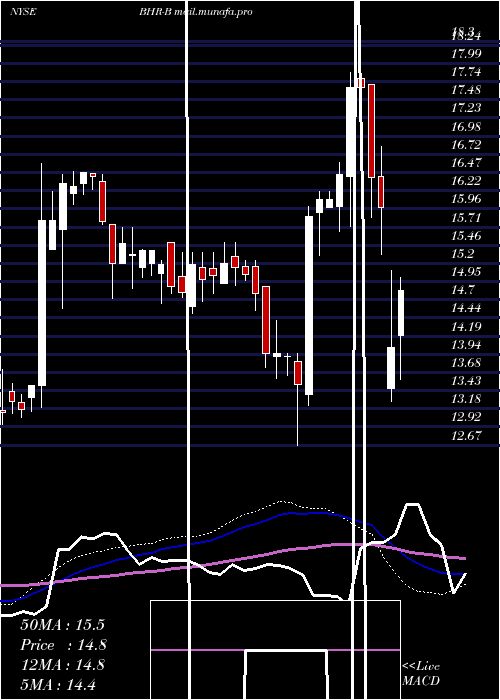Select the 15.96 price axis label
Screen dimensions: 500x700
[x=466, y=199]
